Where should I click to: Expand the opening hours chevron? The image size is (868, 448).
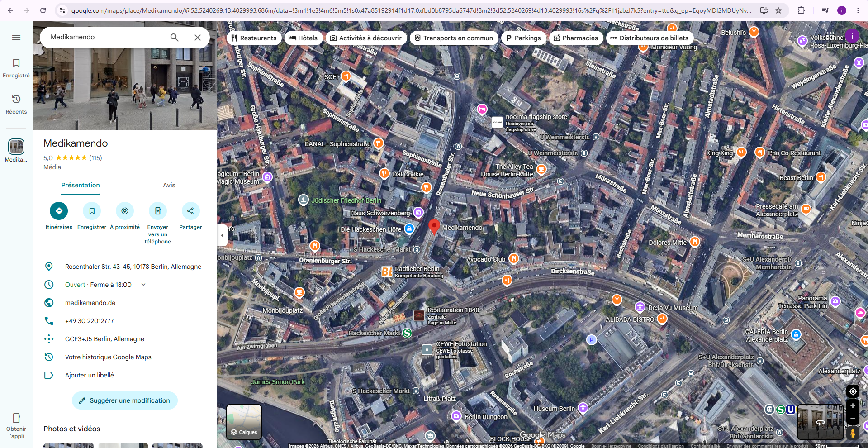[143, 285]
